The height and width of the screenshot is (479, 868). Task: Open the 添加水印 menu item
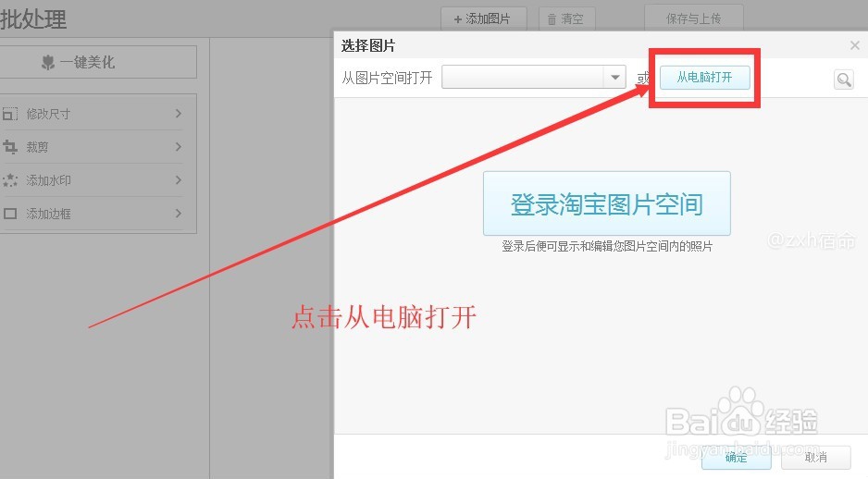point(93,180)
